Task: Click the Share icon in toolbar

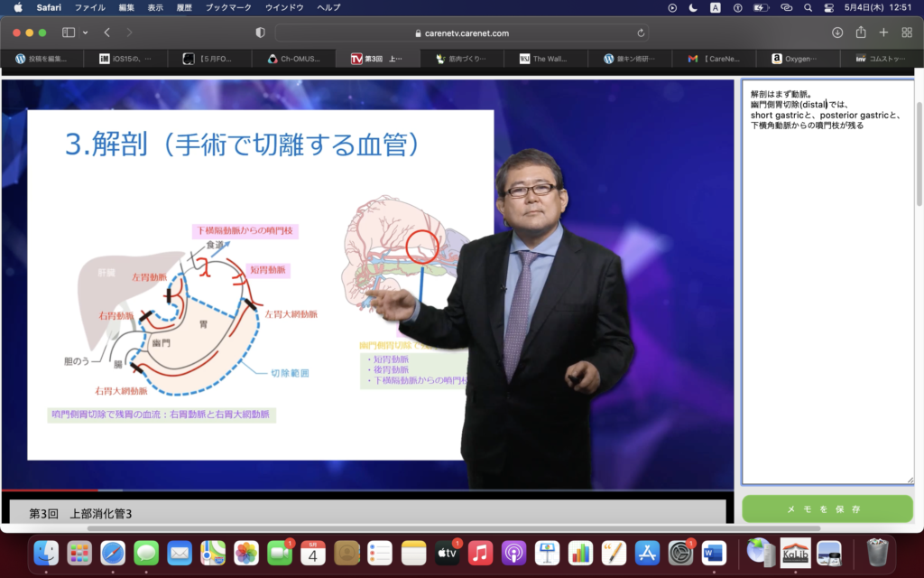Action: pyautogui.click(x=861, y=33)
